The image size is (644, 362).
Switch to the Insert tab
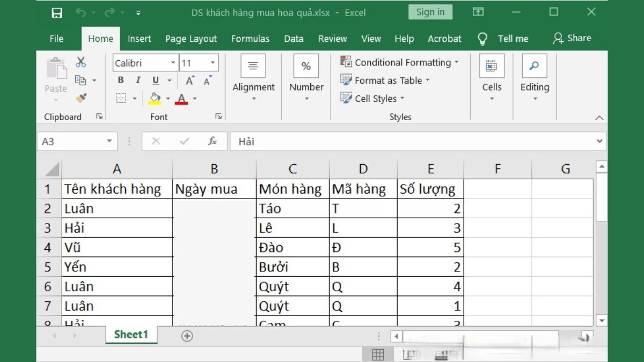coord(140,39)
